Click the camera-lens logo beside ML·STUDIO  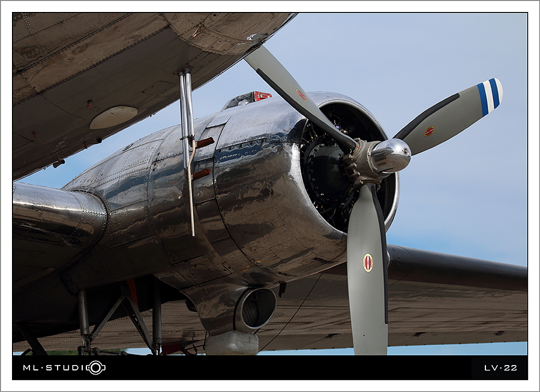(96, 367)
